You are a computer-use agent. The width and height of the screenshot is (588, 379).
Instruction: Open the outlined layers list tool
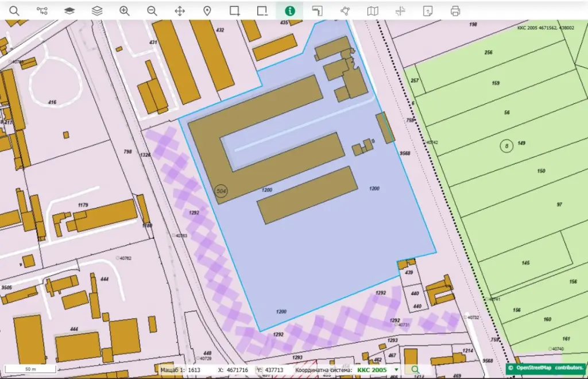coord(97,10)
